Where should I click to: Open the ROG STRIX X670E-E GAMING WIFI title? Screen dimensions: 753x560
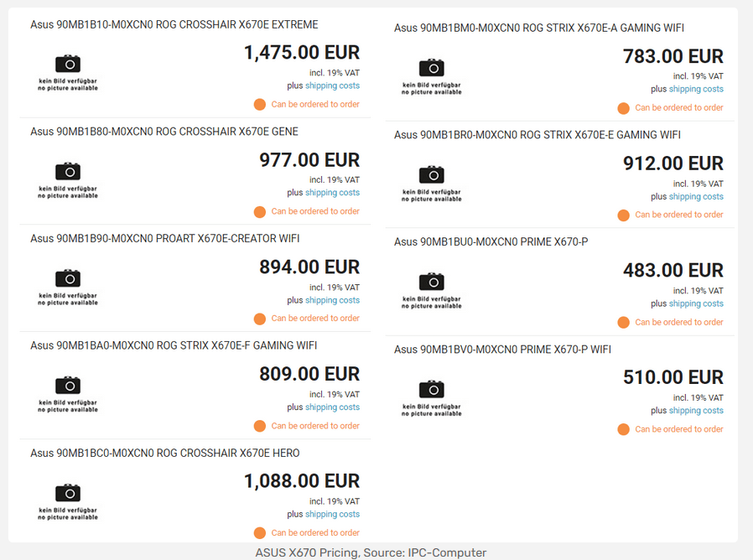pos(537,135)
